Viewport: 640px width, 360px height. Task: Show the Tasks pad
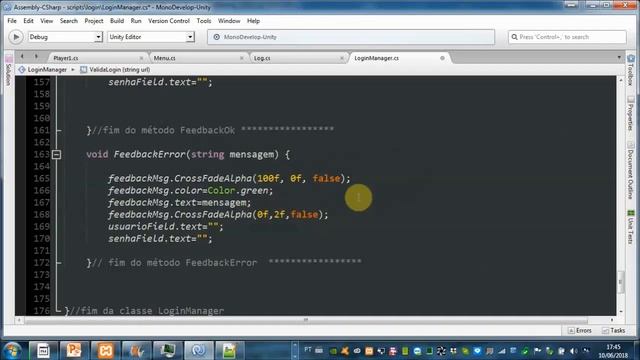(613, 331)
